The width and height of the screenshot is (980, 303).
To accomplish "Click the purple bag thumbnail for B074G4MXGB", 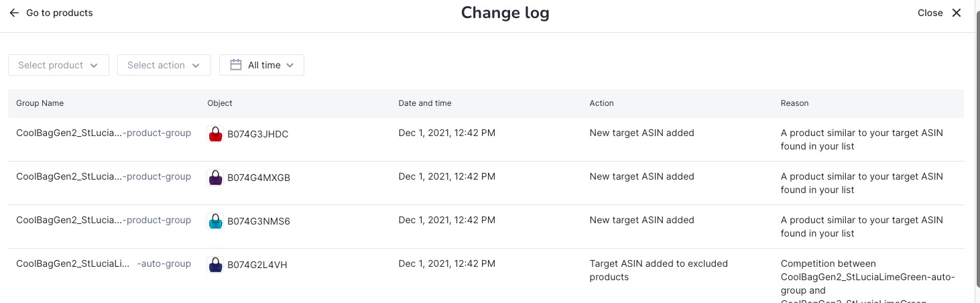I will tap(215, 178).
